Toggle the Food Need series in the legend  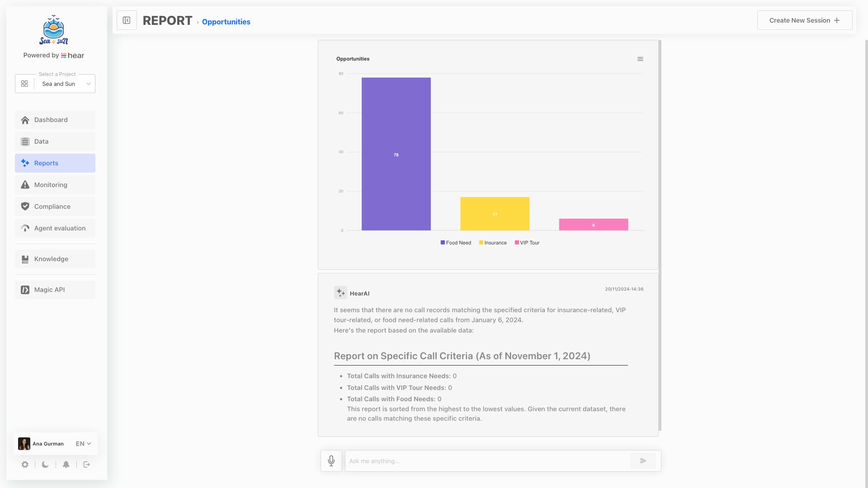pyautogui.click(x=455, y=243)
